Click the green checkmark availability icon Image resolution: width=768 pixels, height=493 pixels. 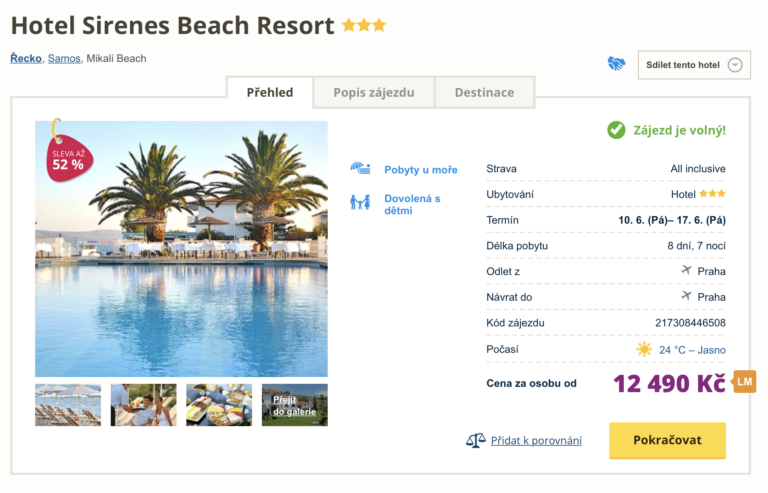[x=616, y=130]
